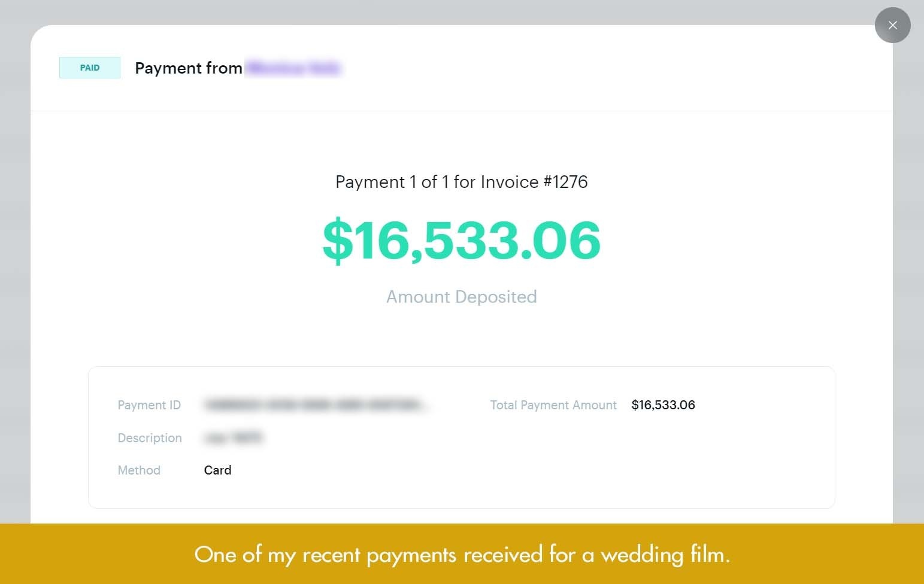This screenshot has width=924, height=584.
Task: Select the "Payment from" header text
Action: point(189,68)
